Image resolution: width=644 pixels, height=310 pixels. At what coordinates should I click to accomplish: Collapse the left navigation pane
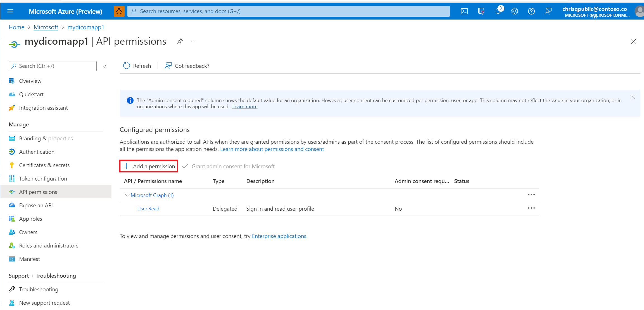coord(105,66)
